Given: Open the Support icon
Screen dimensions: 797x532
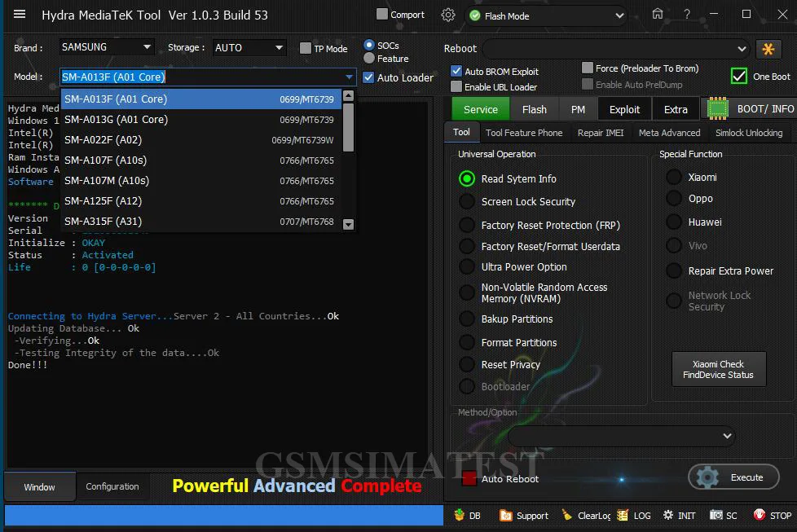Looking at the screenshot, I should 505,515.
